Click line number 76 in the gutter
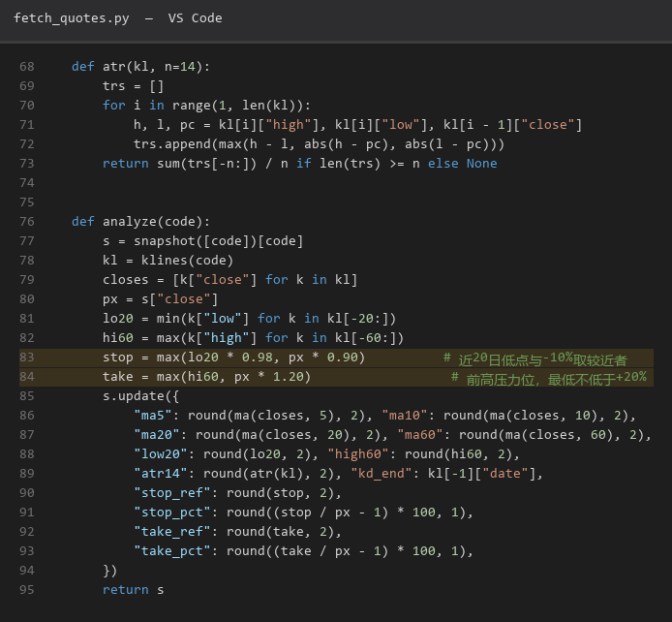 (26, 222)
